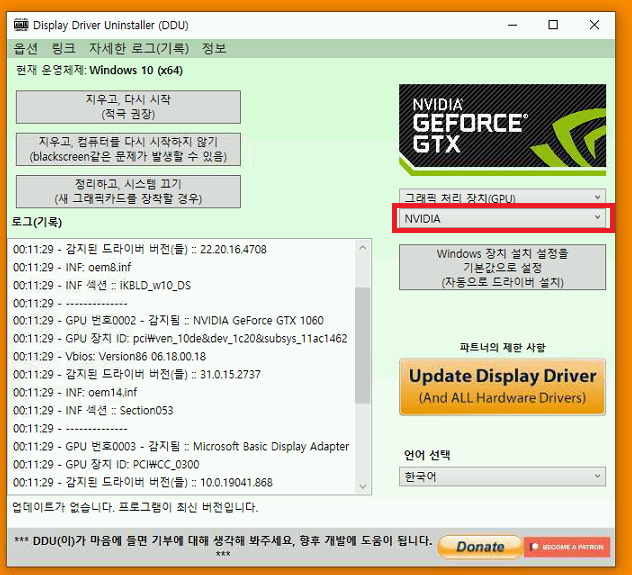632x575 pixels.
Task: Select log line Vbios: Version86 06.18.00.18
Action: click(110, 356)
